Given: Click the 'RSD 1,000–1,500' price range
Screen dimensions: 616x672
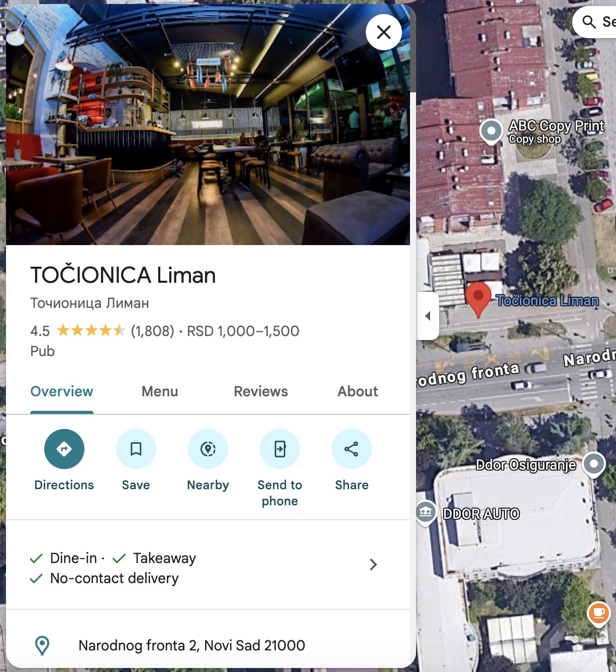Looking at the screenshot, I should coord(243,331).
